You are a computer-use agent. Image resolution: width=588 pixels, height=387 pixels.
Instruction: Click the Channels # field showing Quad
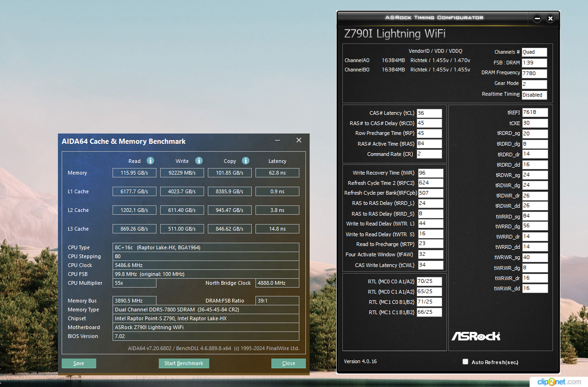(x=534, y=52)
